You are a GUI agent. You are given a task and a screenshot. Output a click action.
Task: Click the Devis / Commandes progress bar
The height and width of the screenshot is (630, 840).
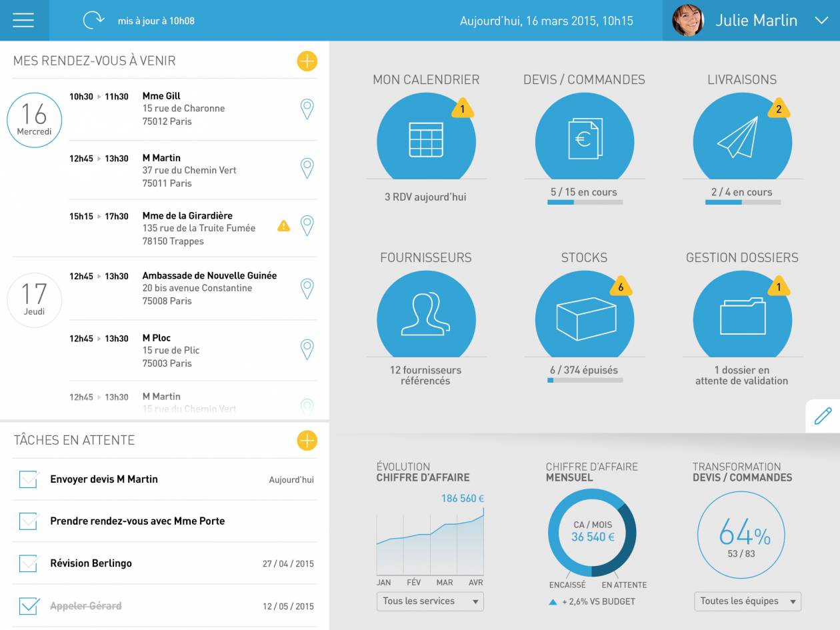(585, 202)
